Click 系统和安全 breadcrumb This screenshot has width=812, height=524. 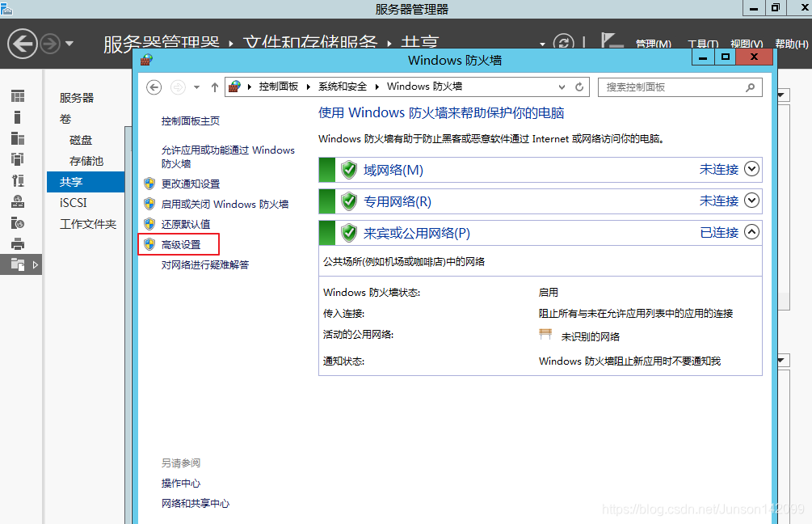[x=343, y=87]
